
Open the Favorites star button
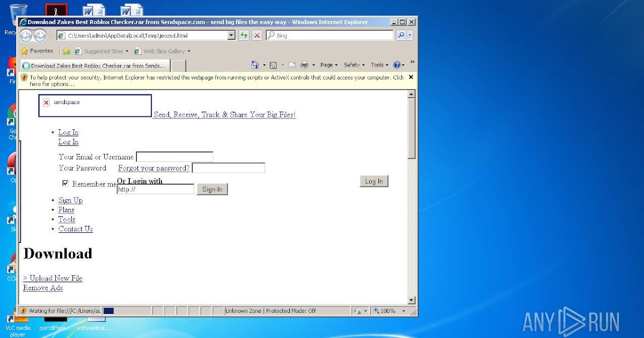click(x=37, y=51)
